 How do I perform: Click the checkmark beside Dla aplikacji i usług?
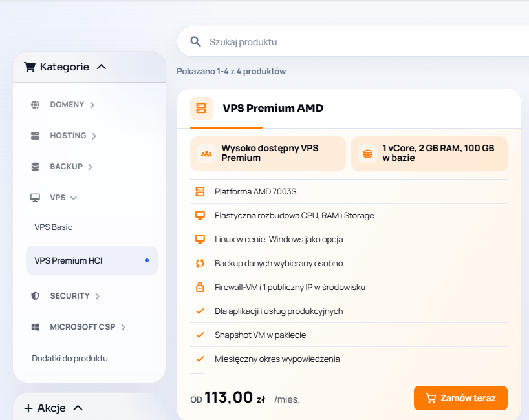pyautogui.click(x=200, y=311)
